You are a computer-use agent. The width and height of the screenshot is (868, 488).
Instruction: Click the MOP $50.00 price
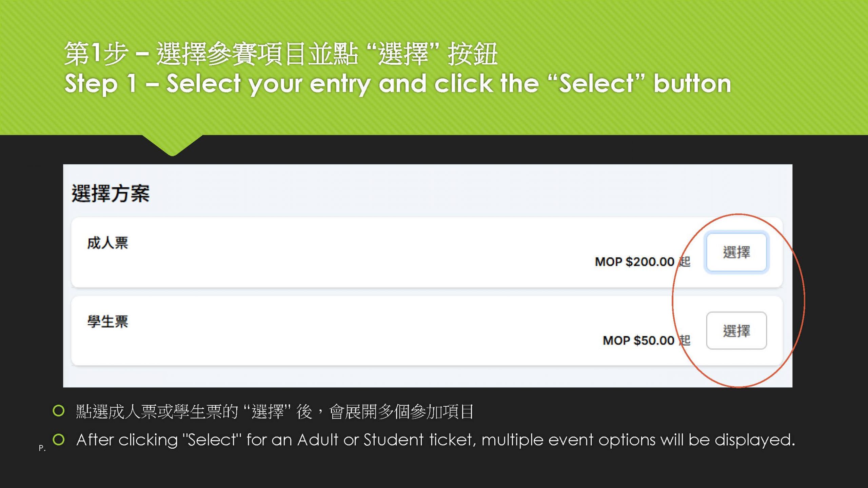point(638,340)
